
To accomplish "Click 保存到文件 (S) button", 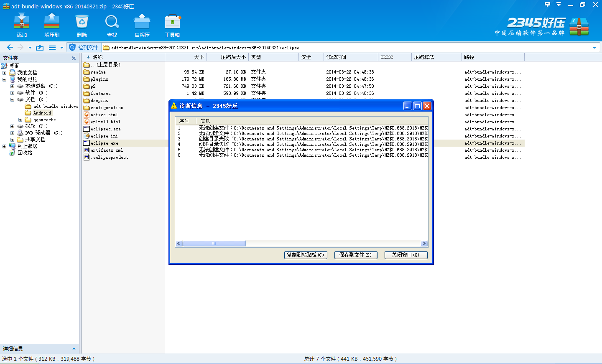I will (x=356, y=255).
